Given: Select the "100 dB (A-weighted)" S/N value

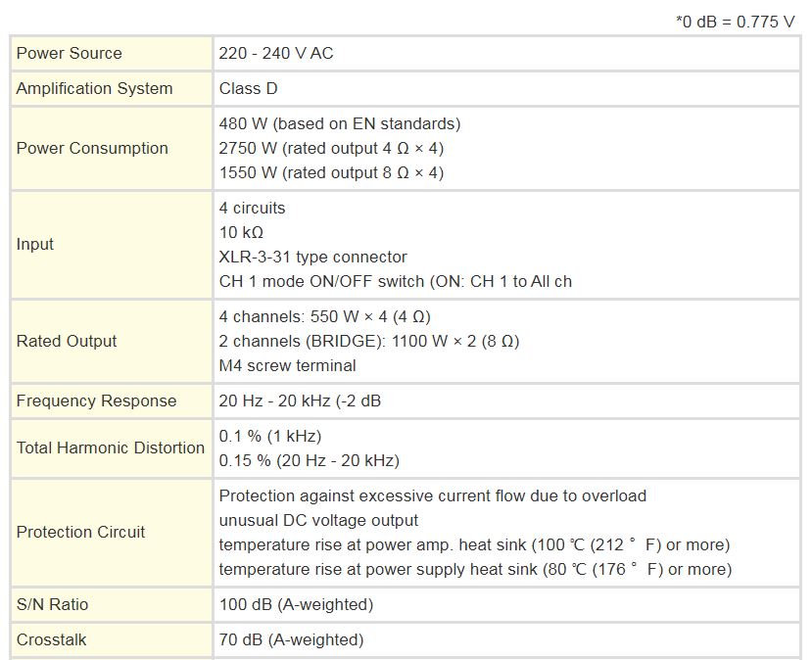Looking at the screenshot, I should pyautogui.click(x=296, y=604).
